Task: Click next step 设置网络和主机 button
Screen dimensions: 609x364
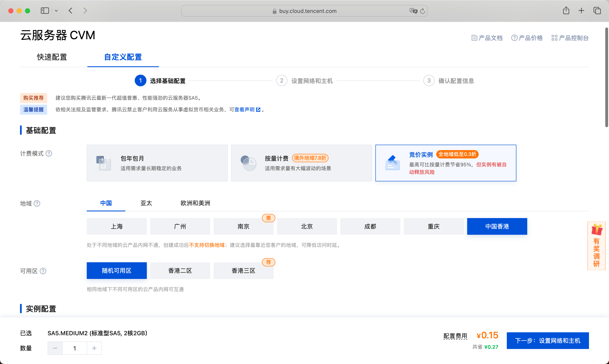Action: tap(547, 341)
